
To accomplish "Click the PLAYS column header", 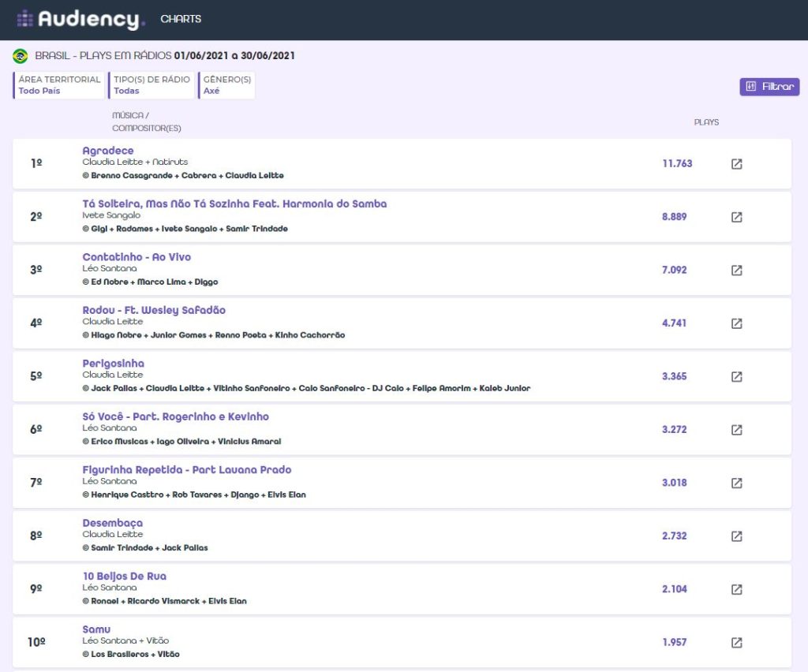I will coord(706,122).
